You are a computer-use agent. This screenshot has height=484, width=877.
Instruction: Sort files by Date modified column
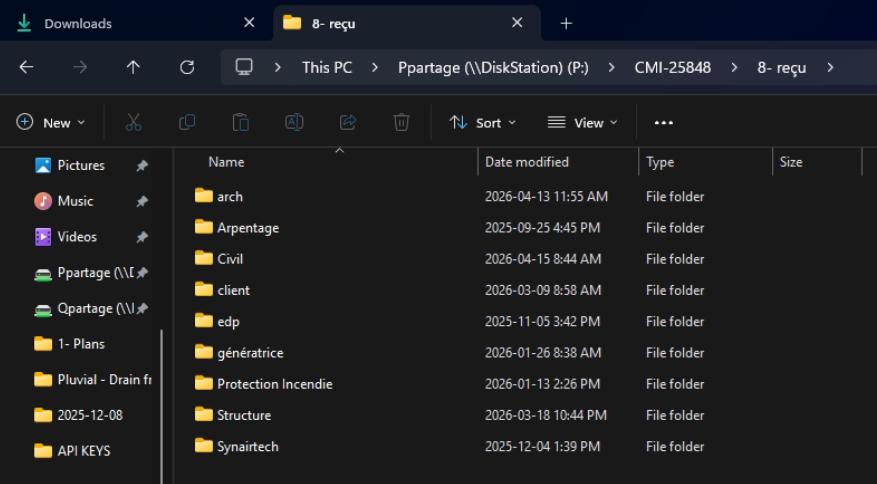pos(527,162)
